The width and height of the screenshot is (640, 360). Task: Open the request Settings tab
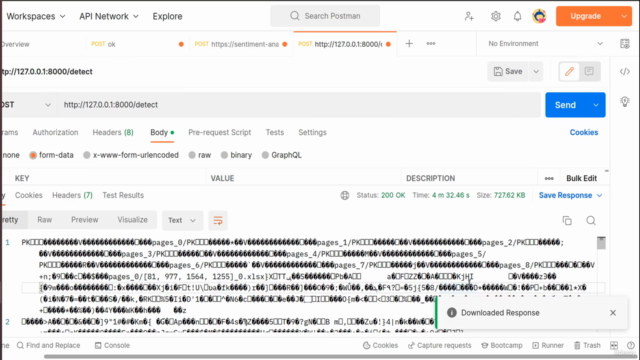coord(312,133)
